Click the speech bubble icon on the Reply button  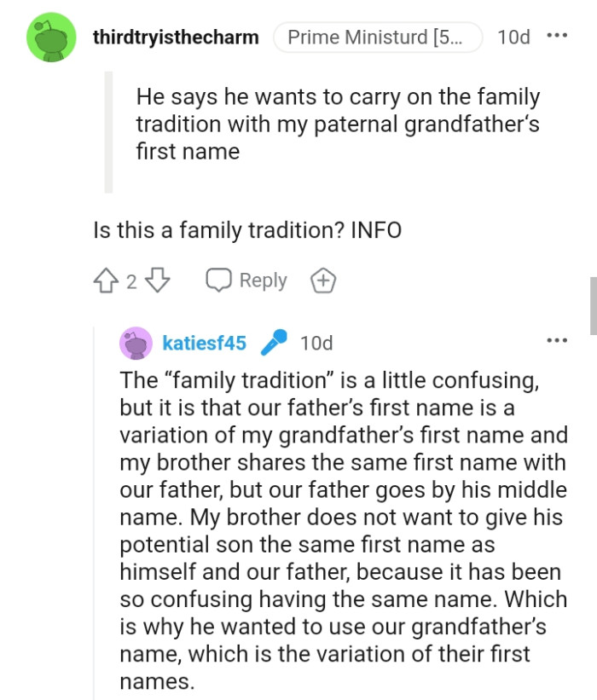(x=220, y=280)
